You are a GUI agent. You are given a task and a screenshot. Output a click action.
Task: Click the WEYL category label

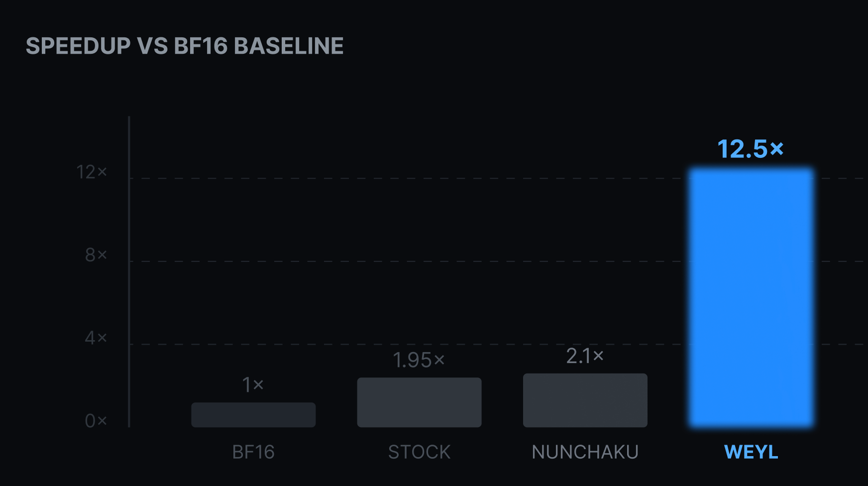[x=751, y=452]
